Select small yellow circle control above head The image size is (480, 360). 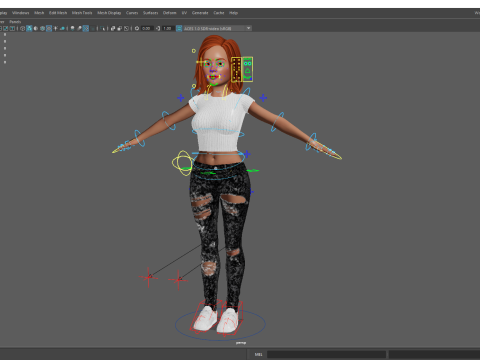pos(194,51)
